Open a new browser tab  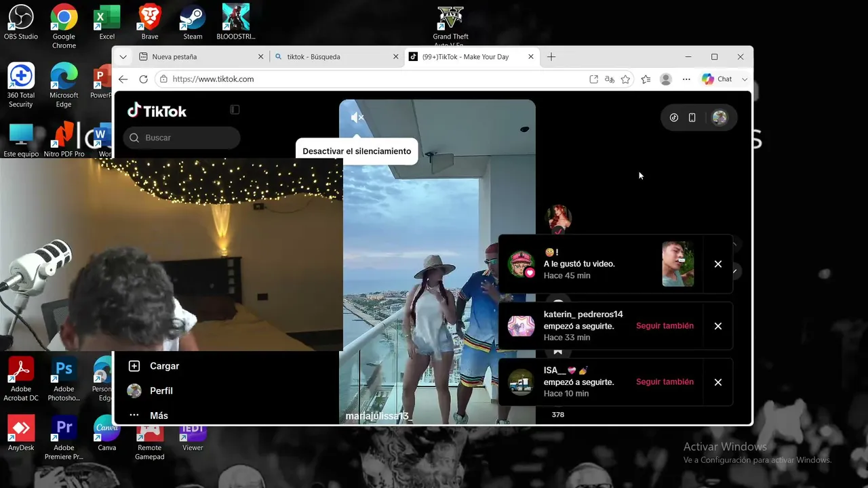[551, 57]
